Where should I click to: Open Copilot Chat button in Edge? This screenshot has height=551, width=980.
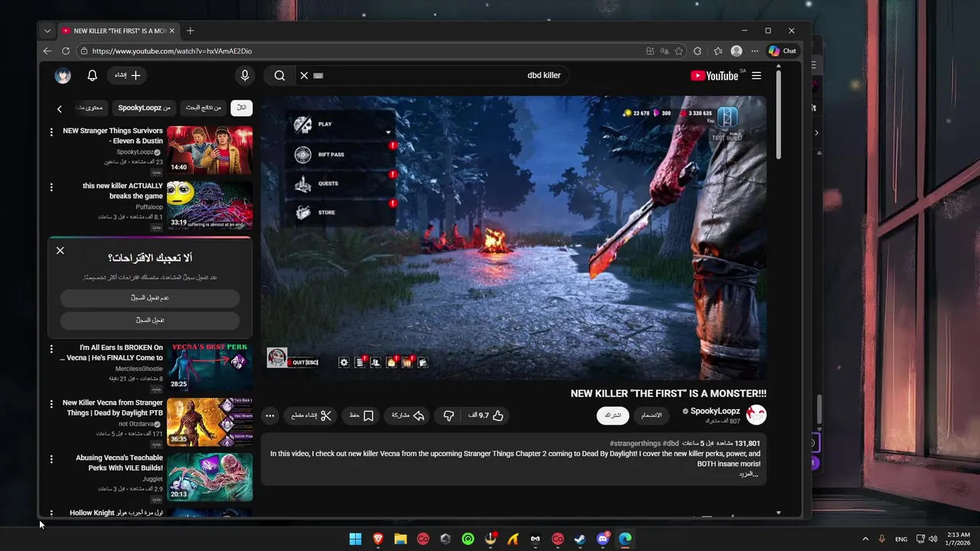[782, 51]
